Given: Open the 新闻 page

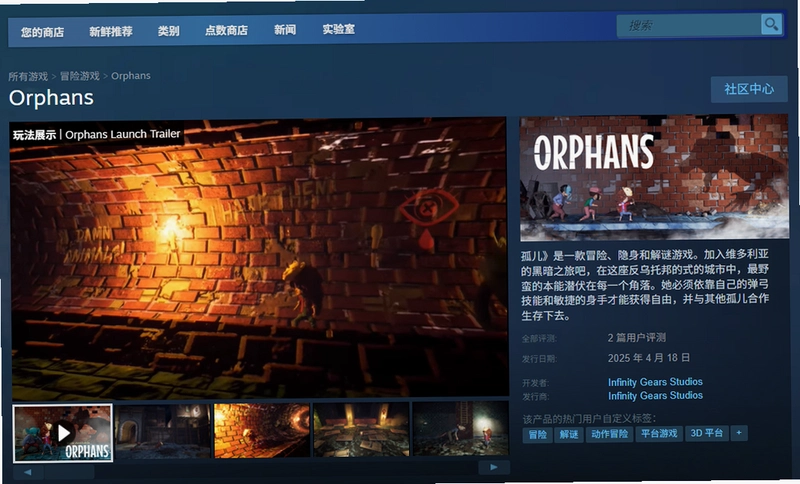Looking at the screenshot, I should click(x=285, y=30).
